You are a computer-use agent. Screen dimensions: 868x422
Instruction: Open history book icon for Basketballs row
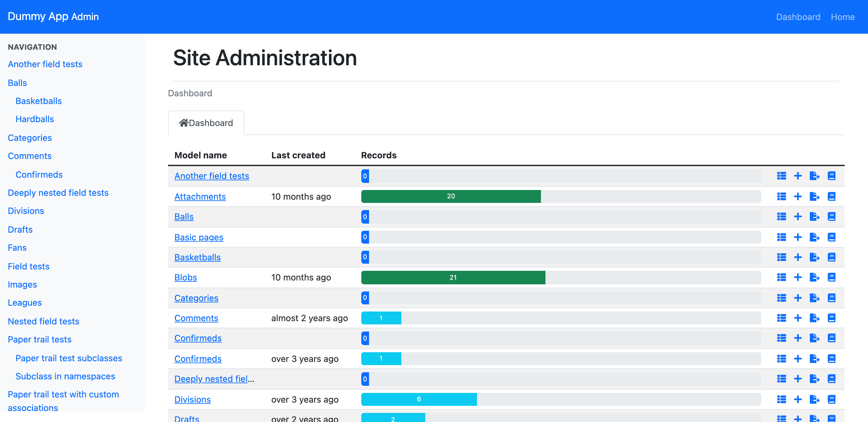tap(831, 257)
